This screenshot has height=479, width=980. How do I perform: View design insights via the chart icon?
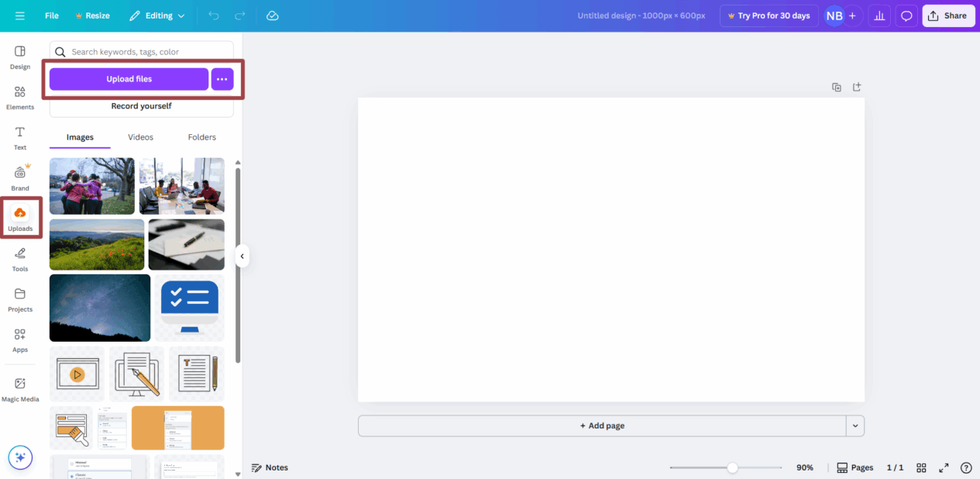click(x=879, y=16)
